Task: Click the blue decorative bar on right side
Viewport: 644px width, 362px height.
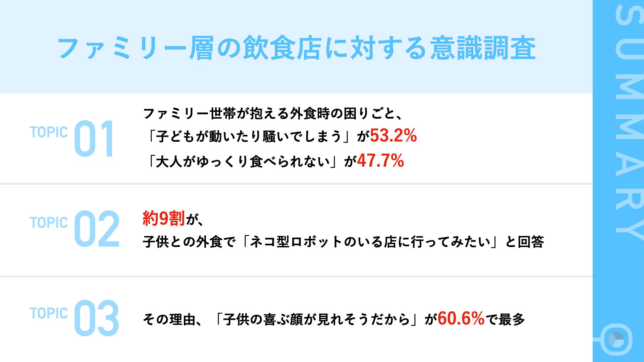Action: pyautogui.click(x=627, y=181)
